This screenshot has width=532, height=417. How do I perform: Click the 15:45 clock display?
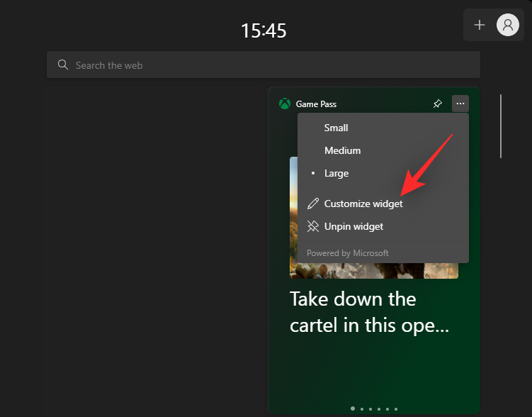coord(264,30)
